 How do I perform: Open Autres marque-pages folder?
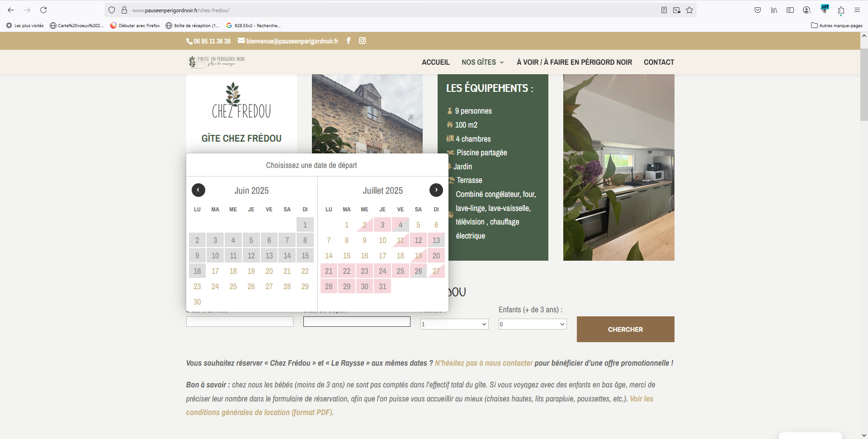[x=837, y=25]
